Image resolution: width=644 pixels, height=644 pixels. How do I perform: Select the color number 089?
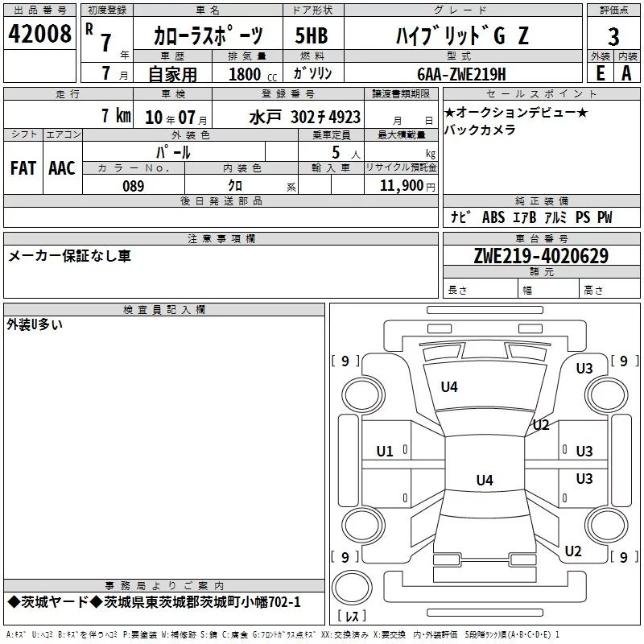point(133,186)
